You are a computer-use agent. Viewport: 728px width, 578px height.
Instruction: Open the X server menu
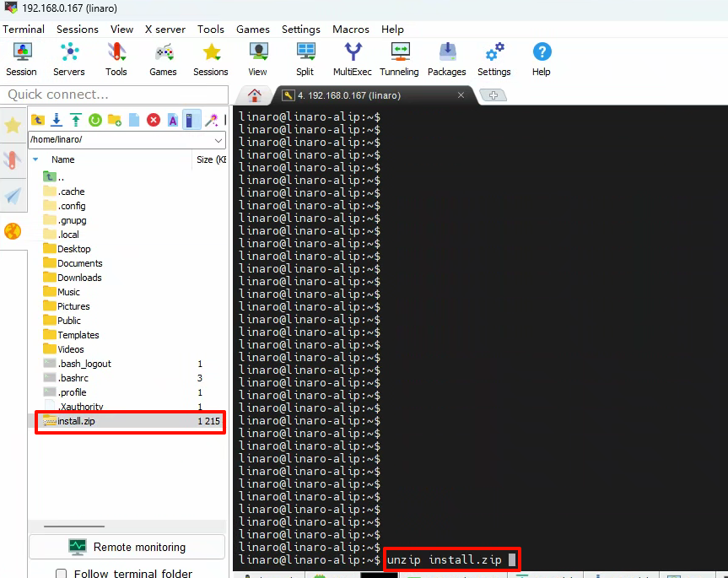pyautogui.click(x=165, y=30)
